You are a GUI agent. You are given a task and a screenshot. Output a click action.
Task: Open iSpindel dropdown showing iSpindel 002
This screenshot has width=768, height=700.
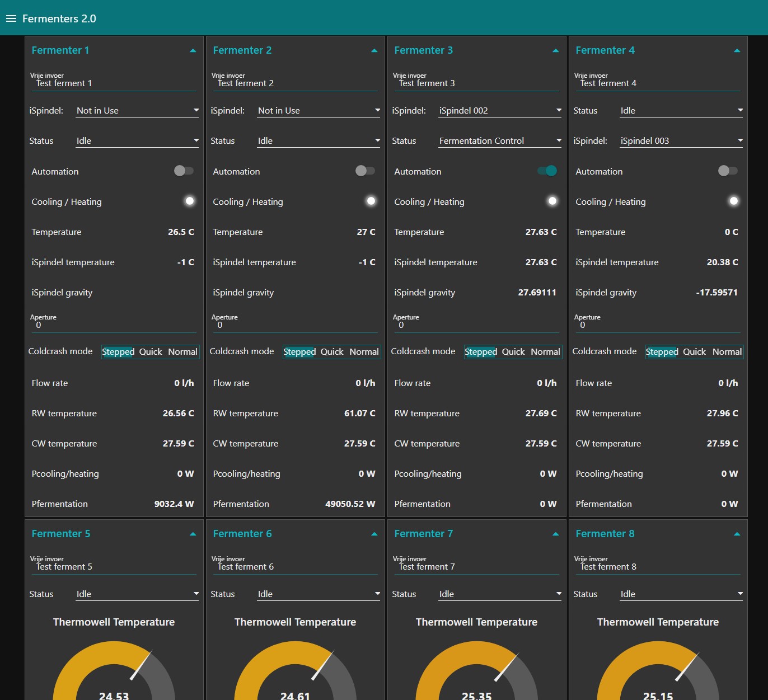tap(500, 111)
